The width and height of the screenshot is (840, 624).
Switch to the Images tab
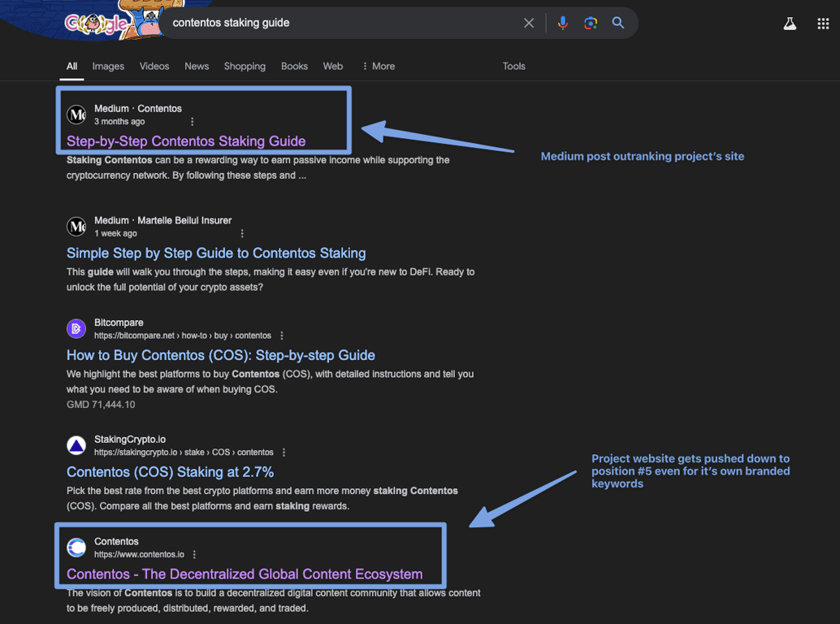pos(108,67)
